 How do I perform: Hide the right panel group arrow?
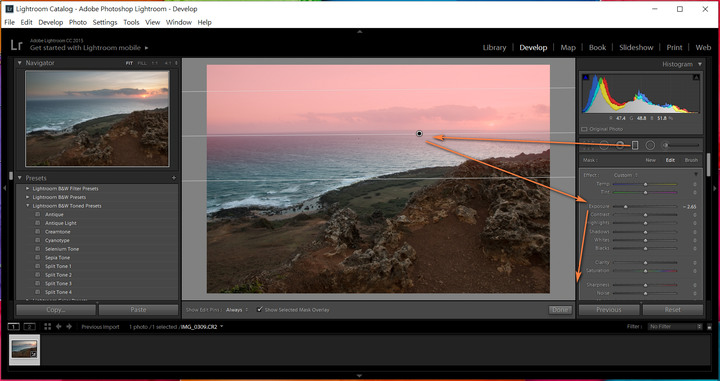(x=715, y=188)
